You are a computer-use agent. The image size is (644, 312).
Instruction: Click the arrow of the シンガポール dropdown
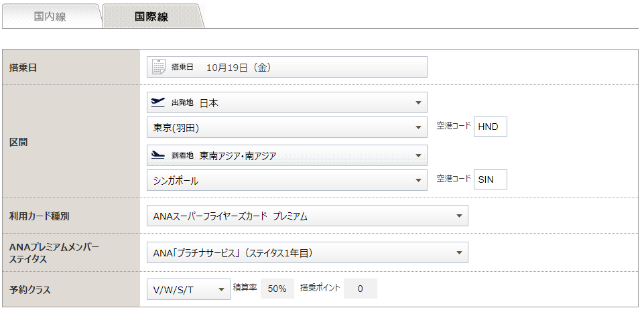coord(419,180)
